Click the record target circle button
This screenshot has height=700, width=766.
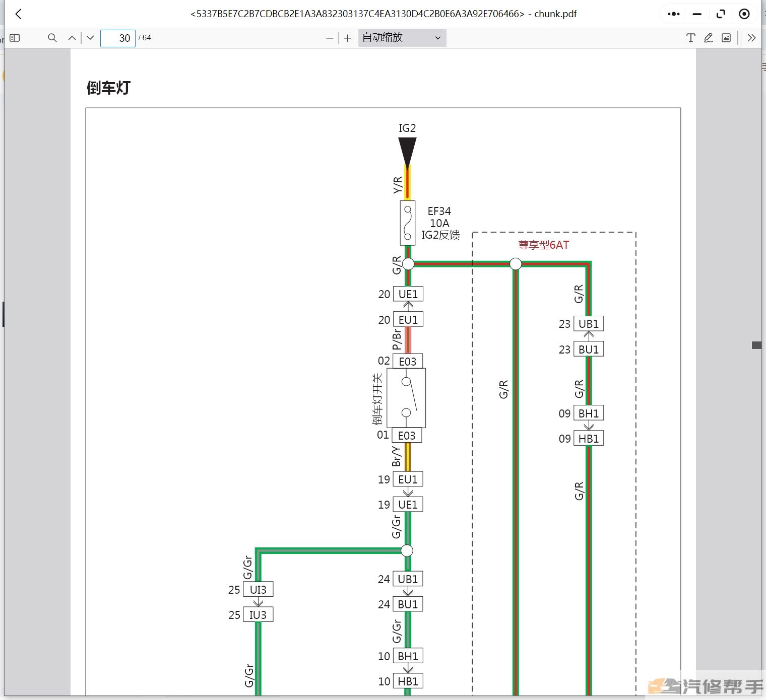744,14
